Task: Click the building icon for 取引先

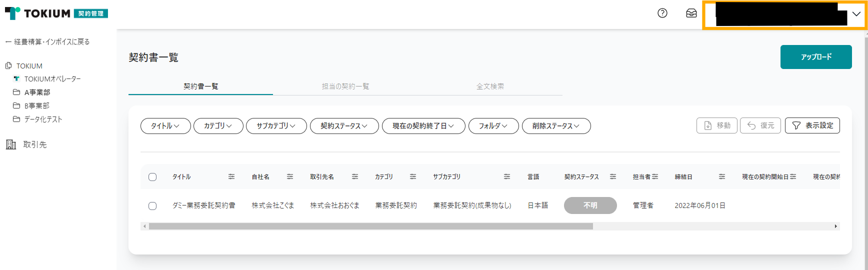Action: pyautogui.click(x=11, y=144)
